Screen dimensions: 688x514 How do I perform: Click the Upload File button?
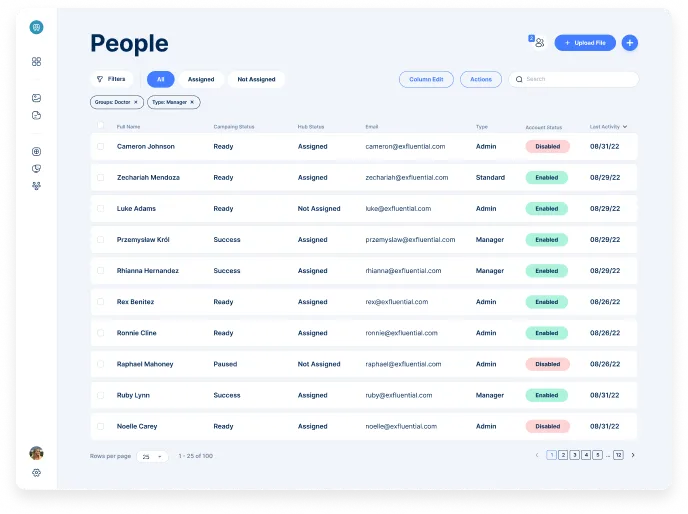[585, 43]
